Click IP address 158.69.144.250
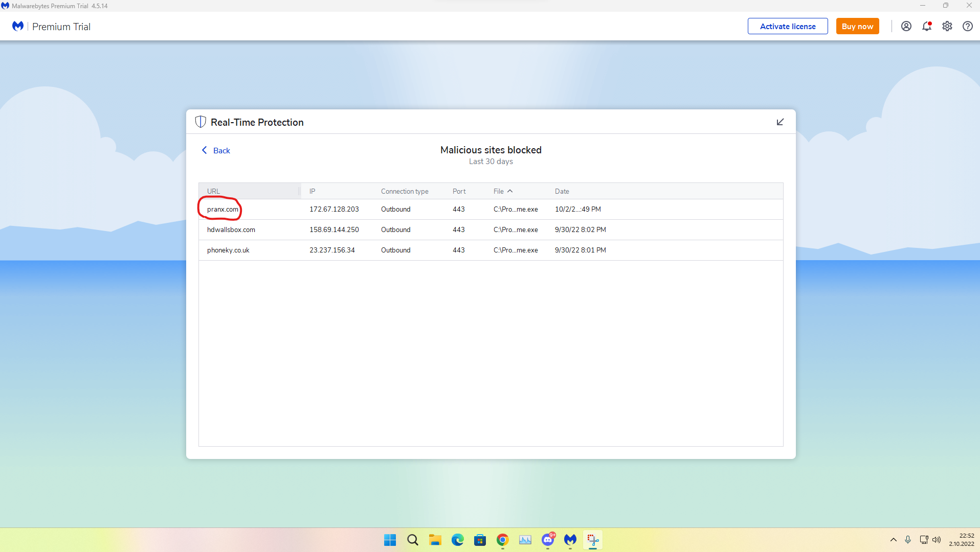This screenshot has height=552, width=980. click(x=334, y=229)
